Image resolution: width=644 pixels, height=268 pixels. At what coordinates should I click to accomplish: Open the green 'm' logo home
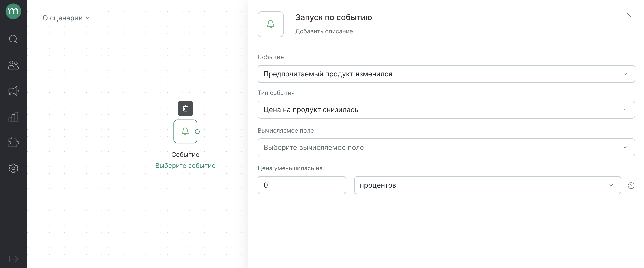pos(13,11)
